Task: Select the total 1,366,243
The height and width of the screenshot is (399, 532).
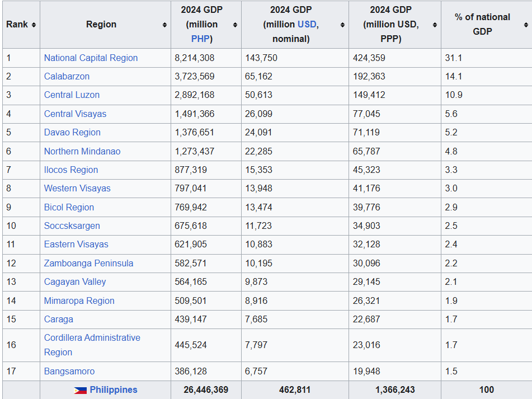Action: [395, 390]
